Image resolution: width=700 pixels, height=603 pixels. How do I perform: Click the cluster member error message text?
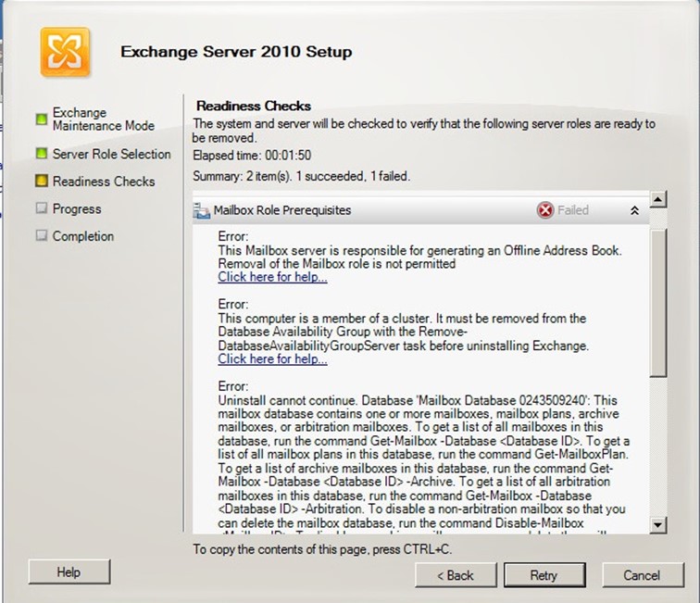403,332
